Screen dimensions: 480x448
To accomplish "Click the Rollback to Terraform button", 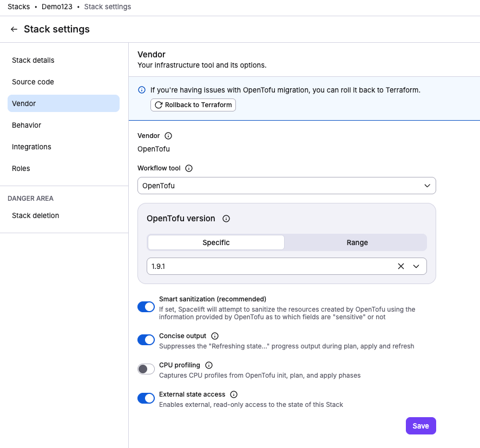I will pos(193,105).
